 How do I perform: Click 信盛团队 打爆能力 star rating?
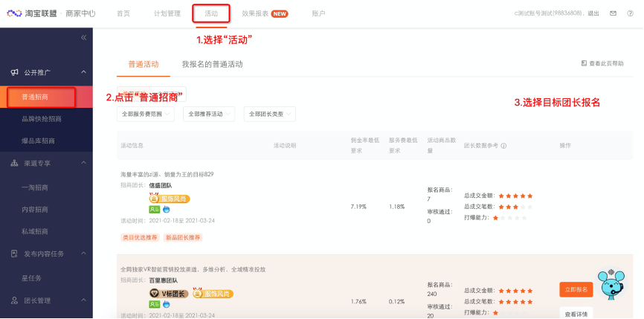point(509,218)
